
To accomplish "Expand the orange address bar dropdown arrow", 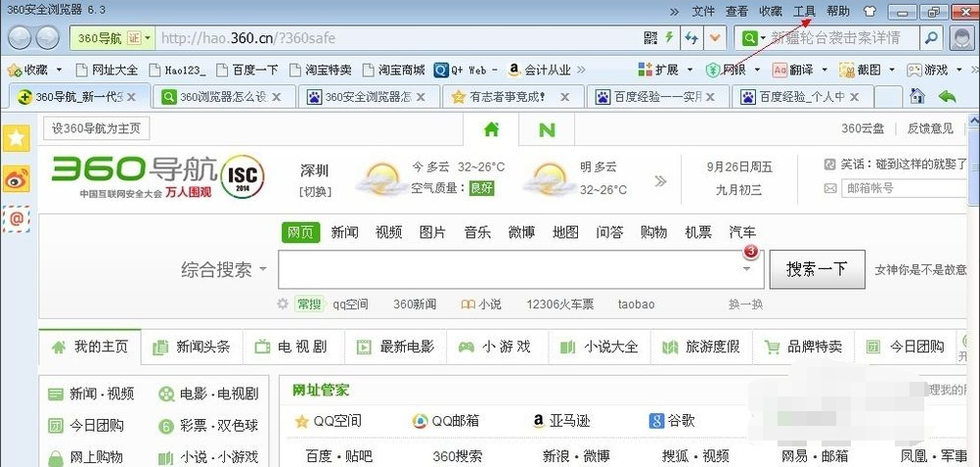I will pos(715,38).
